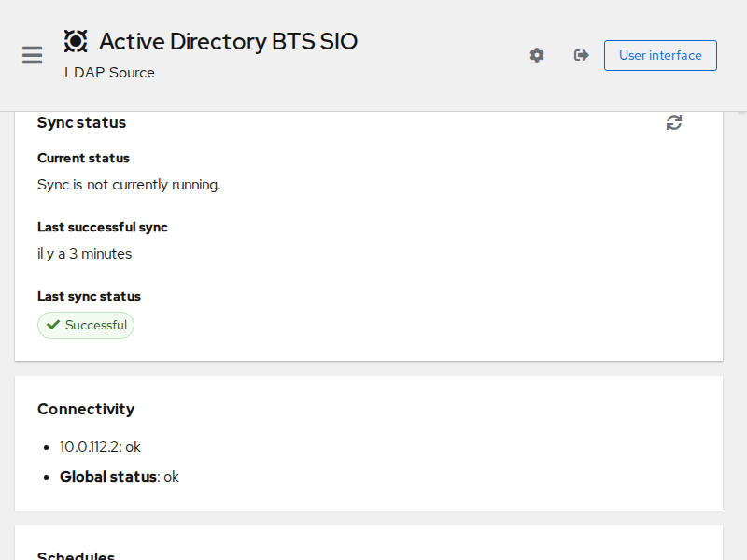This screenshot has height=560, width=747.
Task: Select 'Sync is not currently running.' text
Action: (x=129, y=185)
